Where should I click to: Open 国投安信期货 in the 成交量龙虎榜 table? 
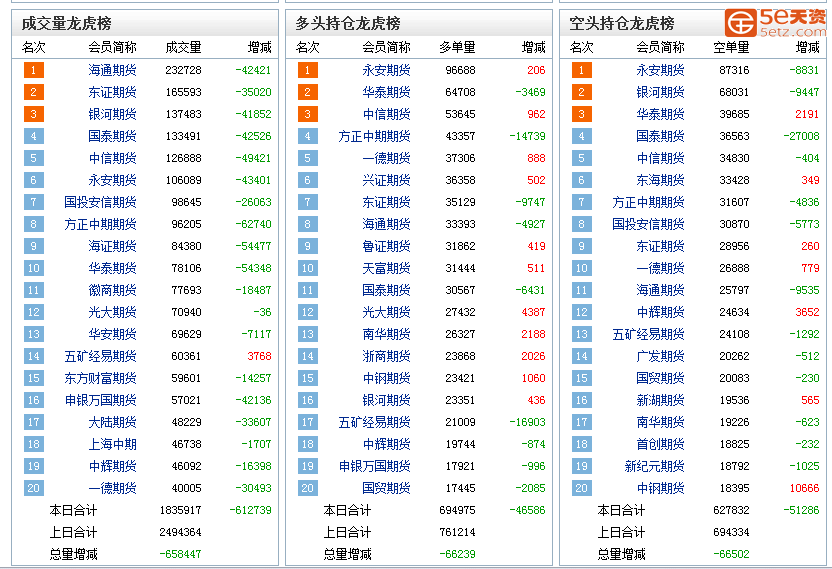(100, 202)
